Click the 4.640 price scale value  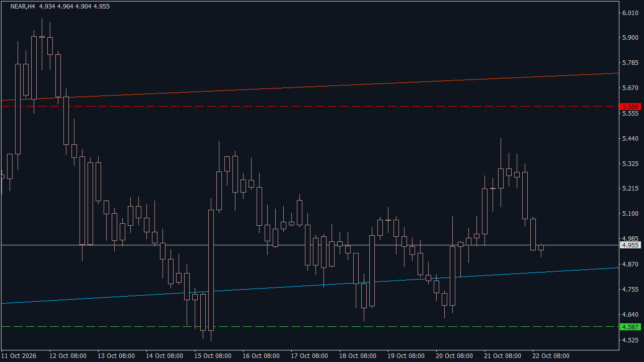(x=630, y=315)
